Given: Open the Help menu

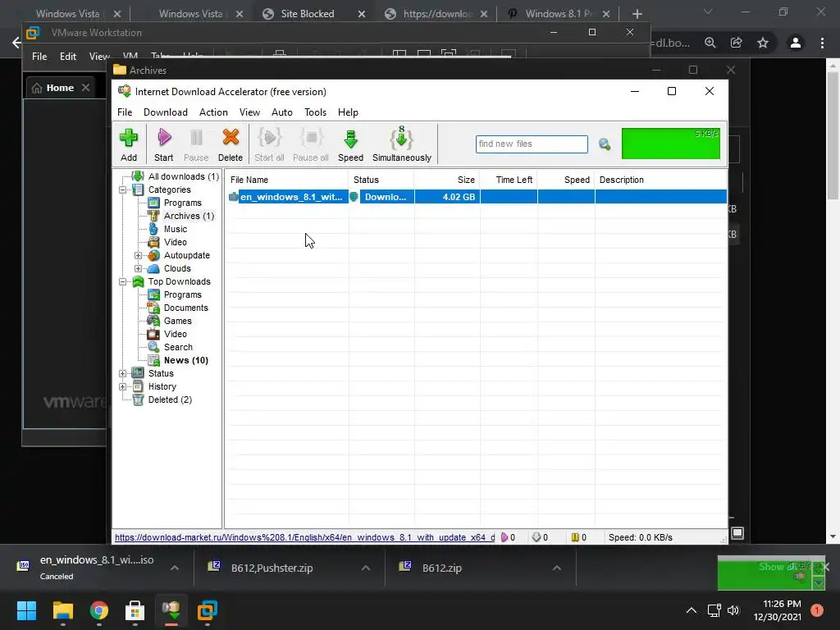Looking at the screenshot, I should click(x=348, y=112).
